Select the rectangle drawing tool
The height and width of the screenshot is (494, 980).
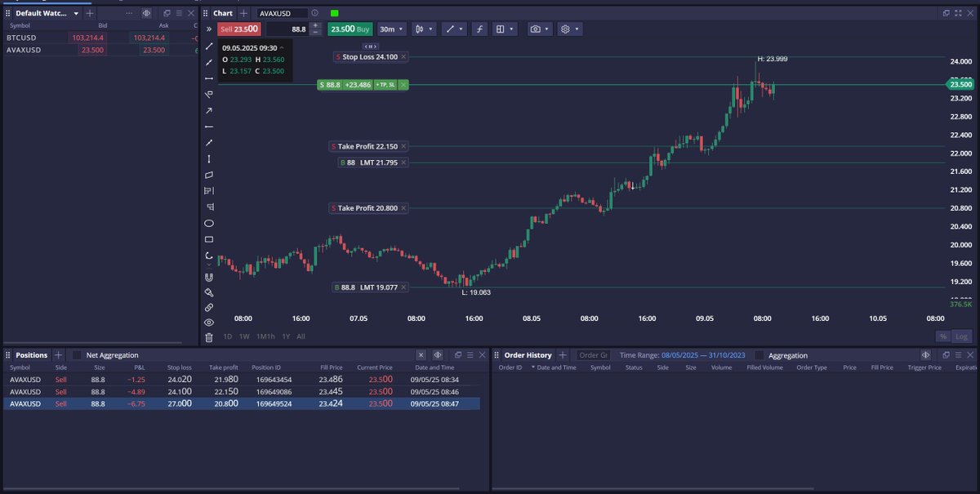(x=209, y=239)
